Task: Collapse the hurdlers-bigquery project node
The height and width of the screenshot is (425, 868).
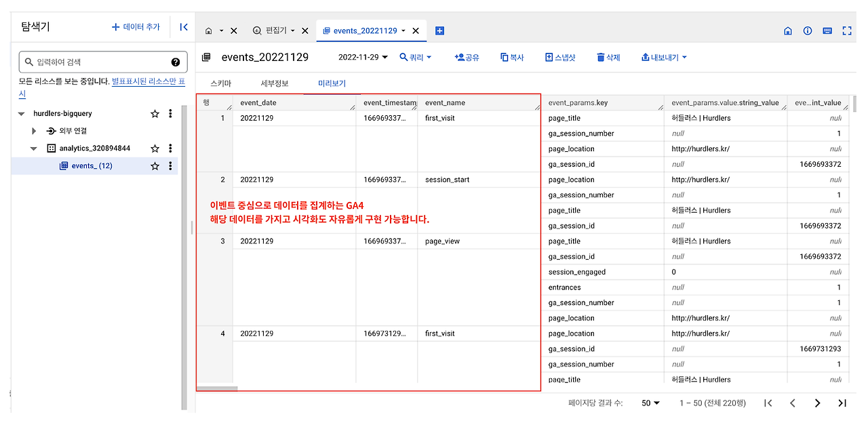Action: click(x=22, y=114)
